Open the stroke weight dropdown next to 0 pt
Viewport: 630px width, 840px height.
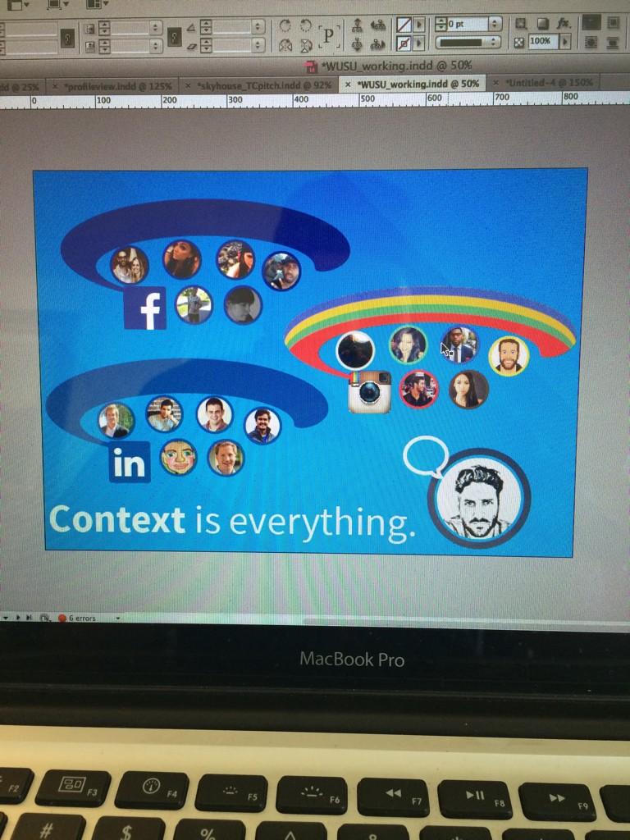494,24
